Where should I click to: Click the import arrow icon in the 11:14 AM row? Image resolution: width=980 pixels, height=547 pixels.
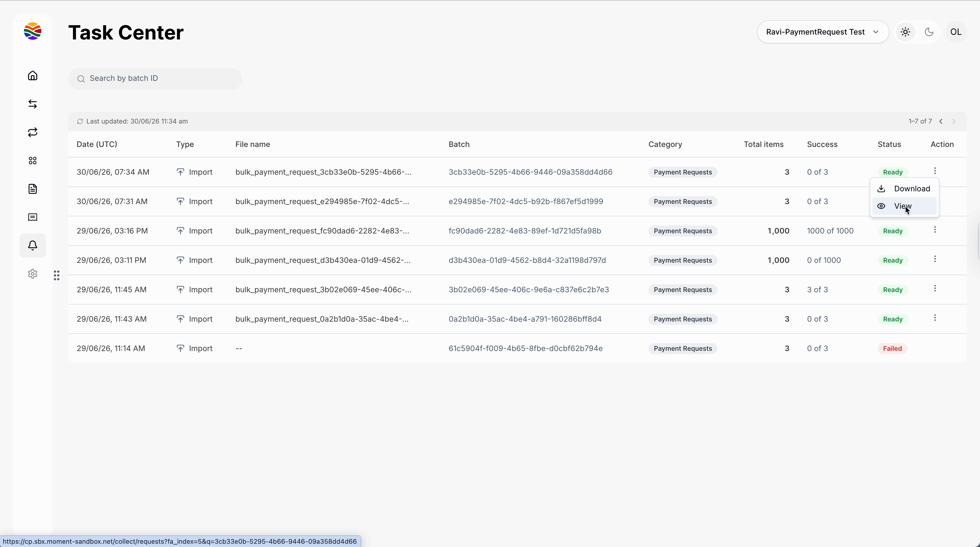180,348
